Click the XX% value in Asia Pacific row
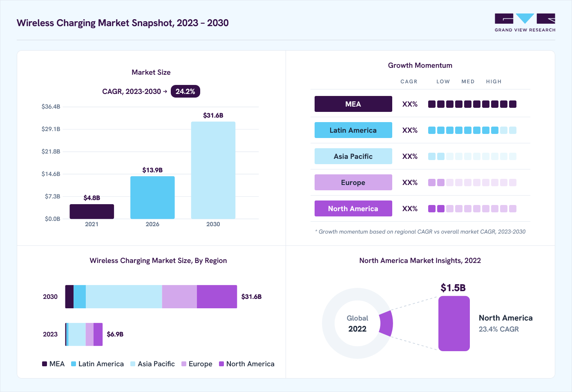The image size is (572, 392). [x=410, y=156]
